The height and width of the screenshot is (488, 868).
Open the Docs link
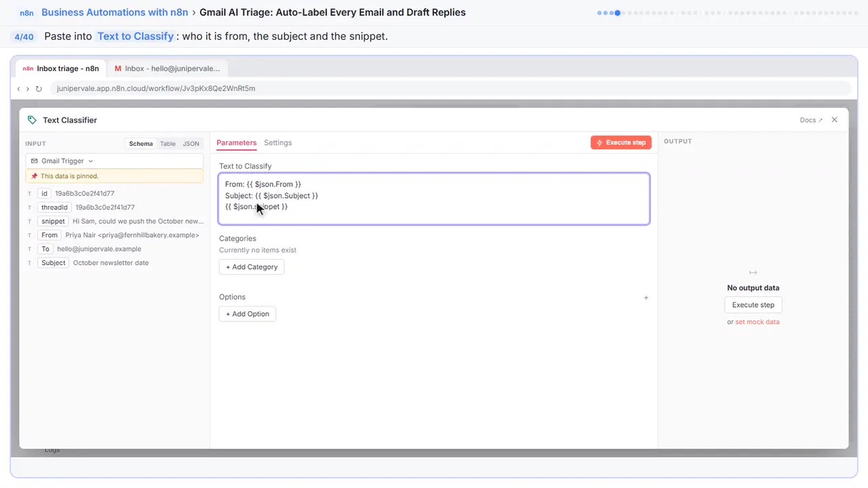click(811, 120)
